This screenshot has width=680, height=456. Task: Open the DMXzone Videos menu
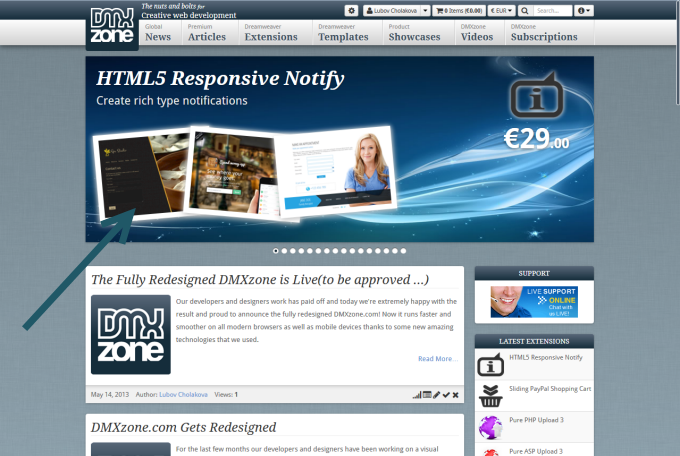point(477,33)
